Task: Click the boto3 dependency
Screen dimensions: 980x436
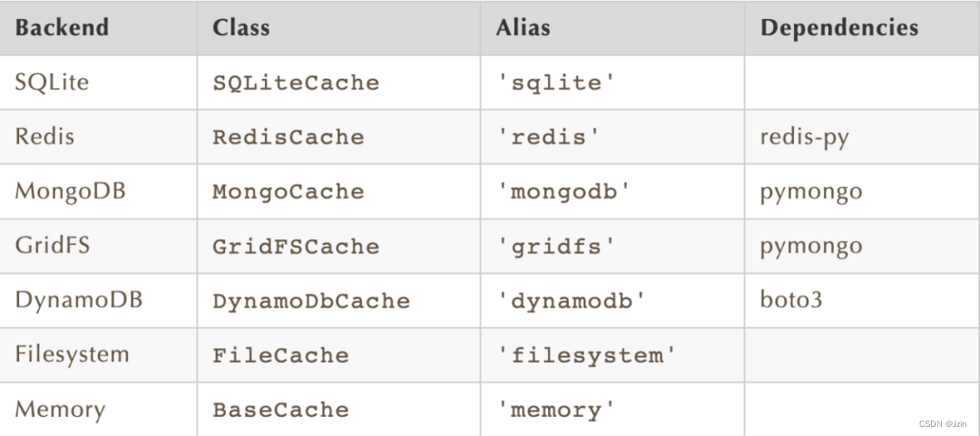Action: (x=791, y=300)
